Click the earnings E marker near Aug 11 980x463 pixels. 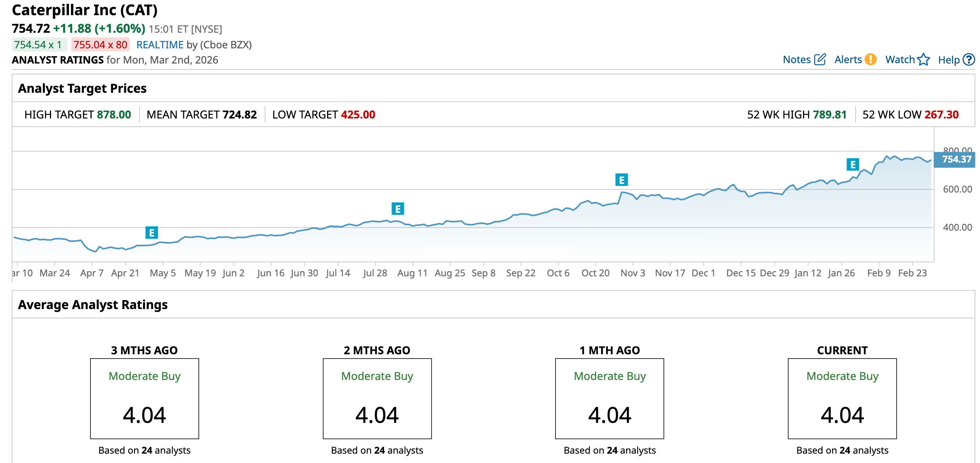[x=398, y=209]
